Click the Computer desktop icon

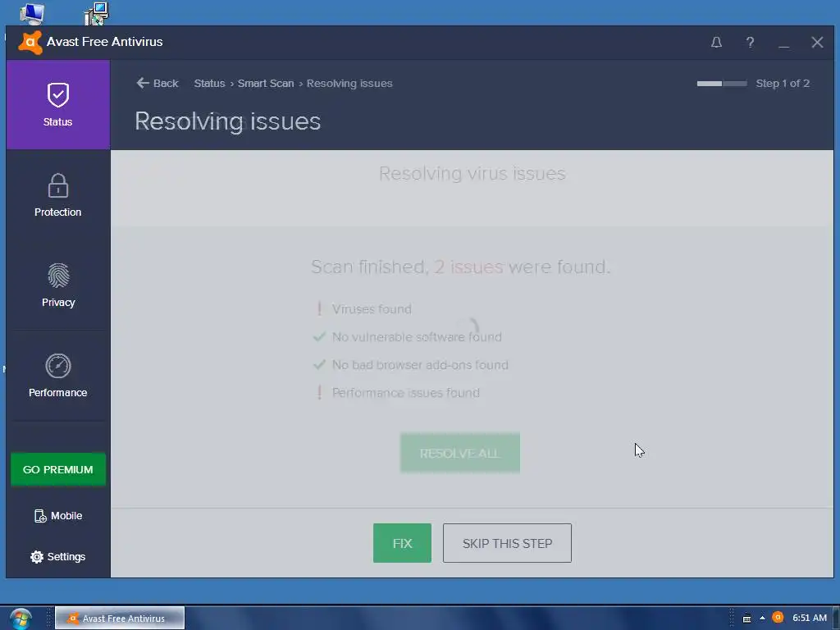tap(32, 13)
